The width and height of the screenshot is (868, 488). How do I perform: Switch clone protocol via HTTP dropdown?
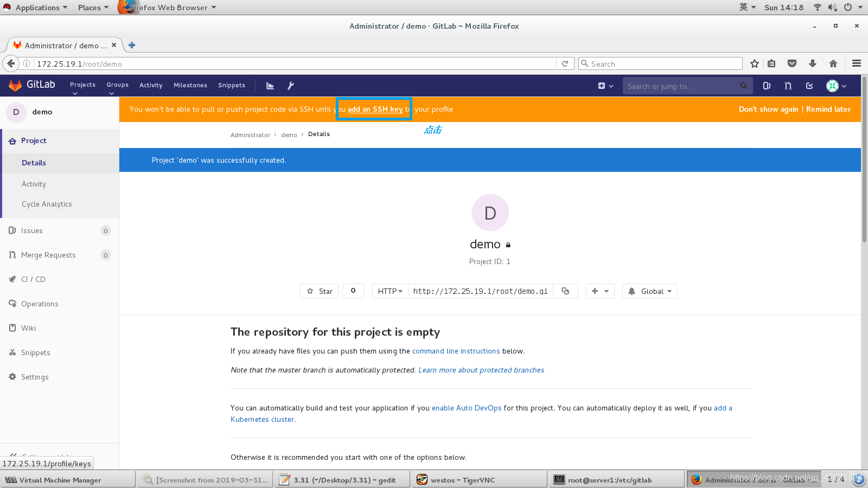click(x=390, y=291)
